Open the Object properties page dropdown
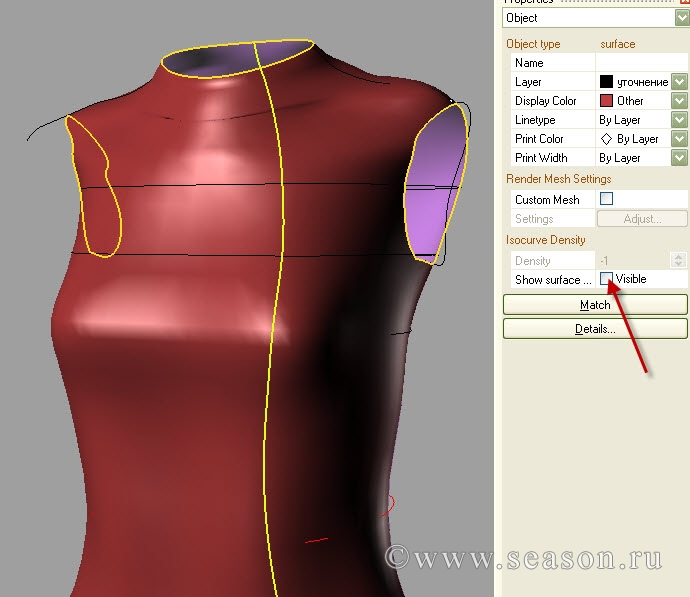The width and height of the screenshot is (690, 597). click(x=682, y=18)
